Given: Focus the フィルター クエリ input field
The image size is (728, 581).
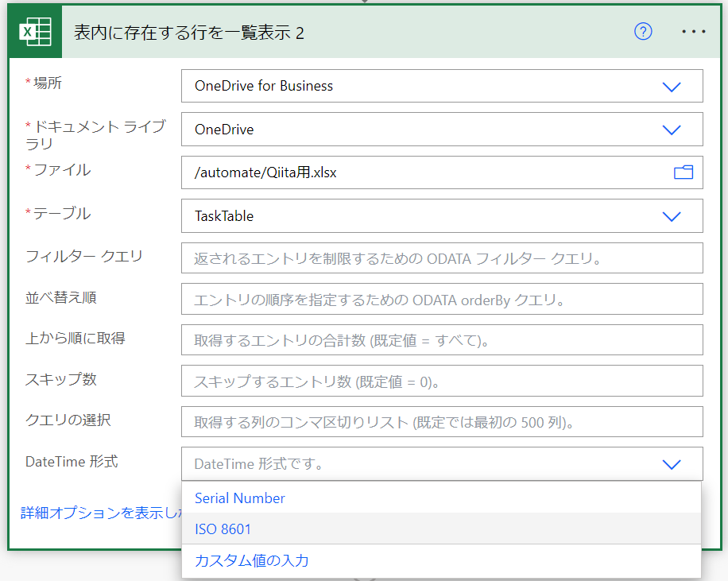Looking at the screenshot, I should tap(442, 258).
